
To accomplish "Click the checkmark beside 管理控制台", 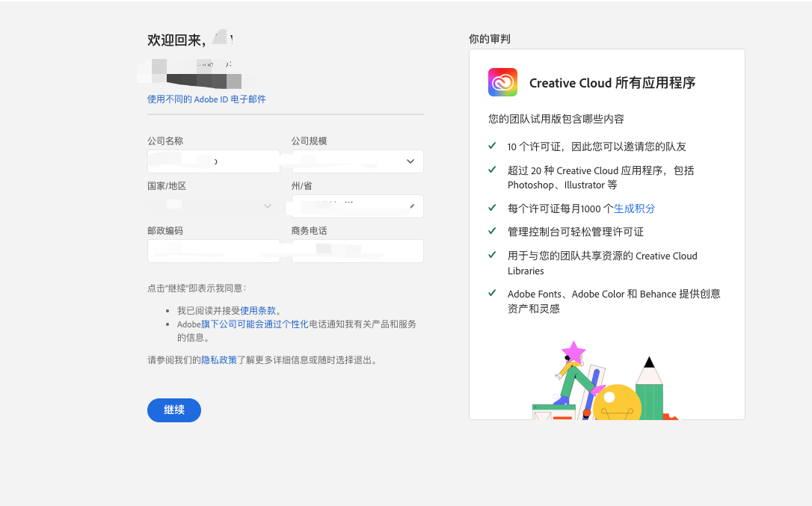I will [493, 231].
